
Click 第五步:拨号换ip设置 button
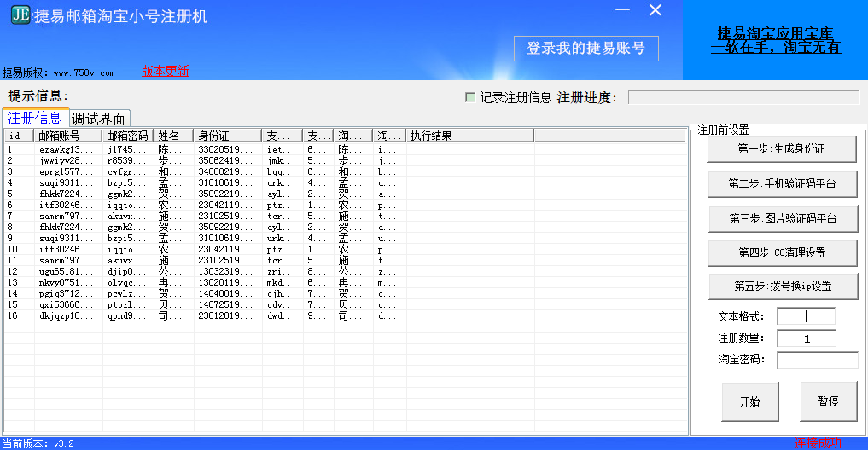783,286
